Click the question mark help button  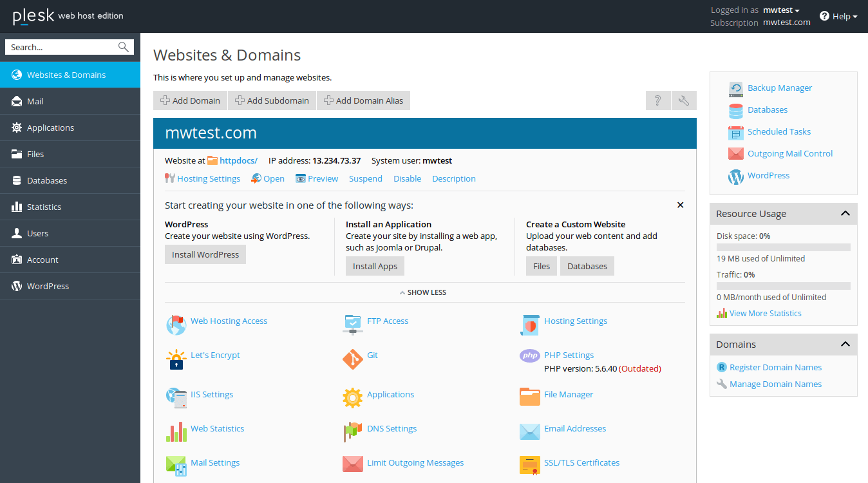click(x=657, y=100)
